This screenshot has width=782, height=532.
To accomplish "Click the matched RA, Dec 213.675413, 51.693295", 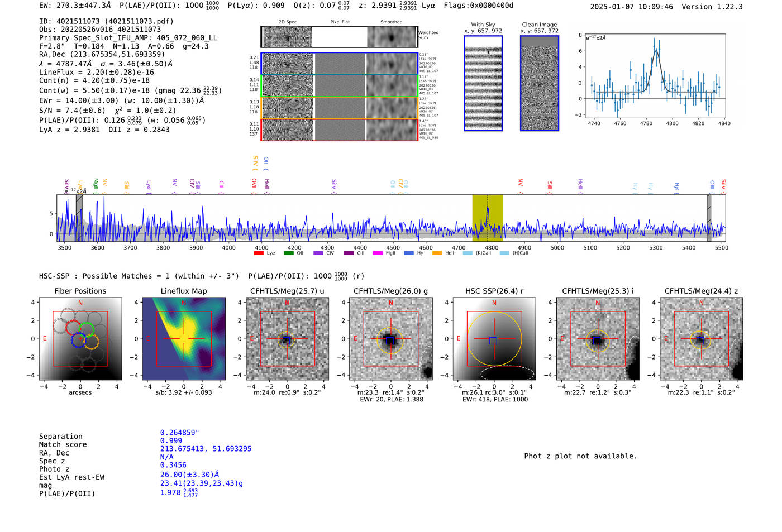I will (206, 449).
